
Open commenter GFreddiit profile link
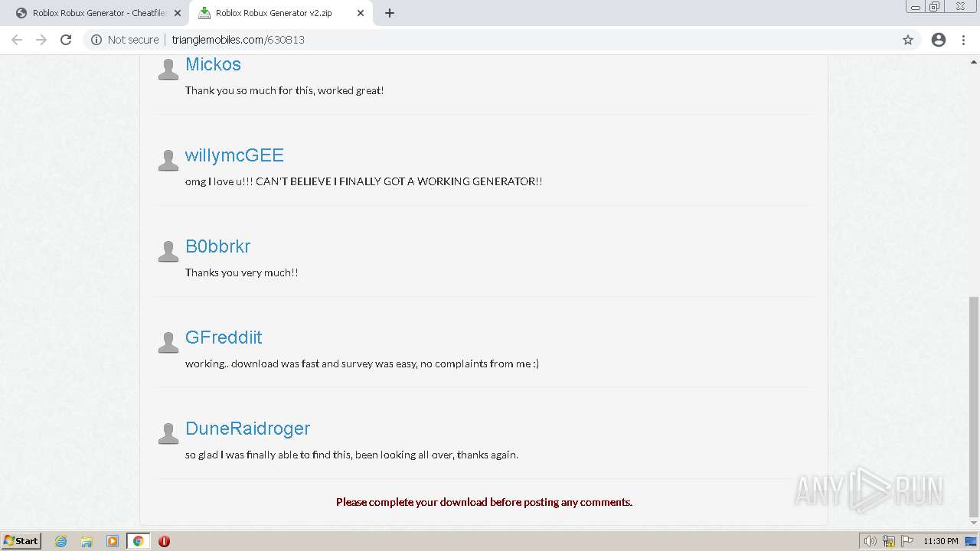click(x=224, y=337)
